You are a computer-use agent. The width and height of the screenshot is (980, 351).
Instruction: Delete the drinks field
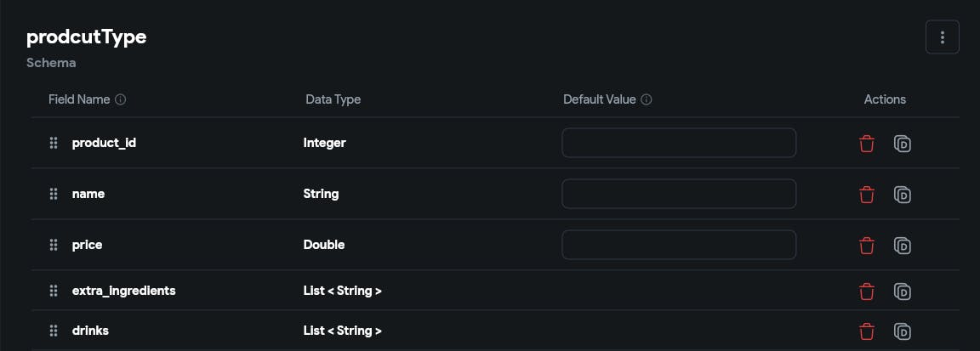tap(867, 331)
